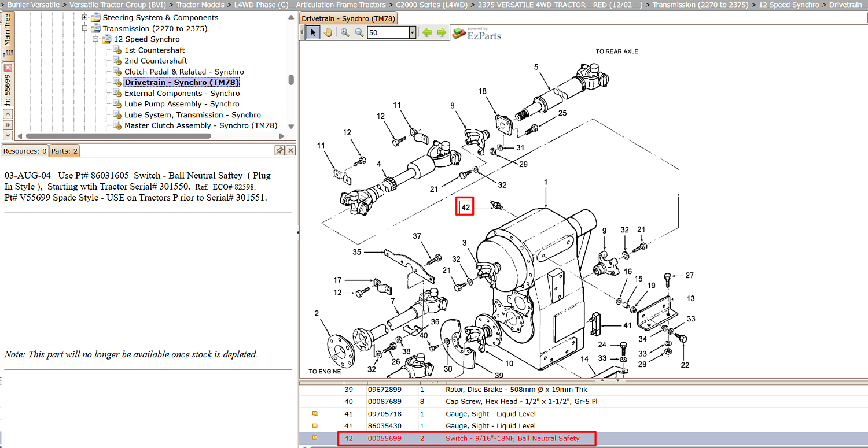
Task: Close the 55699 search side tab
Action: 8,68
